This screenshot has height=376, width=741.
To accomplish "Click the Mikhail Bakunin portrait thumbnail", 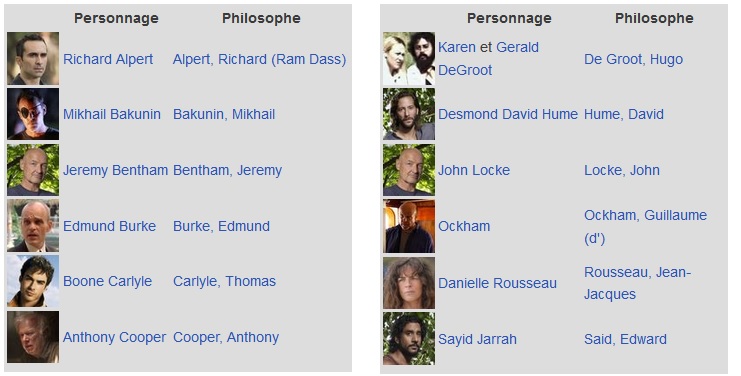I will [x=33, y=114].
